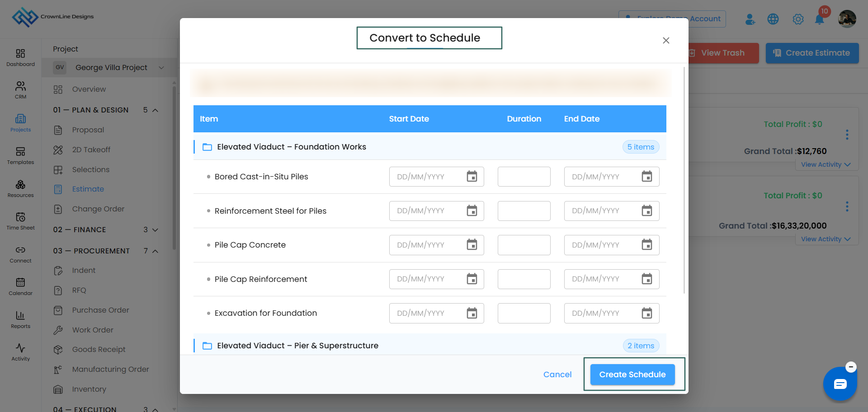Close the Convert to Schedule dialog
Viewport: 868px width, 412px height.
666,41
